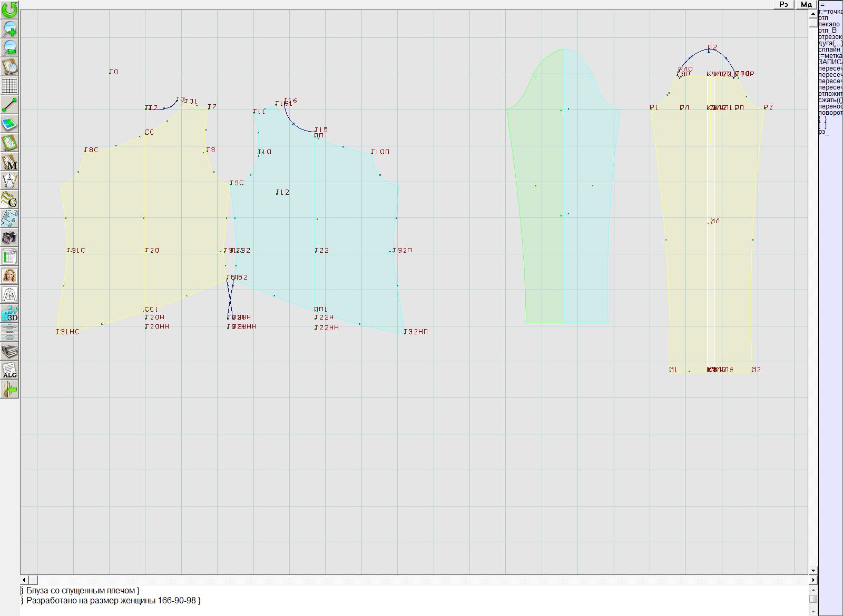Select 'сплайн' in the command list
843x616 pixels.
coord(829,49)
